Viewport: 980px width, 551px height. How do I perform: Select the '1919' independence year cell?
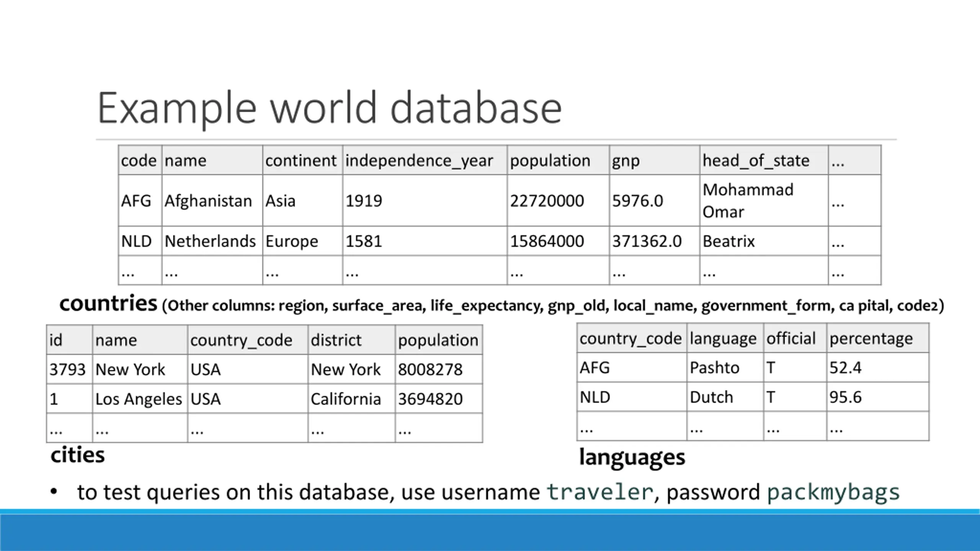coord(425,201)
